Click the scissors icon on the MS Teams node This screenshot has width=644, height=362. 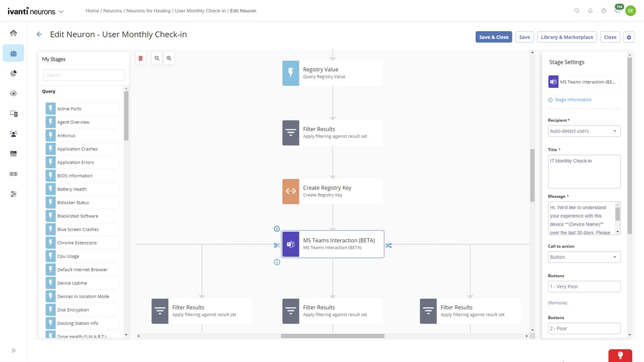[x=277, y=245]
